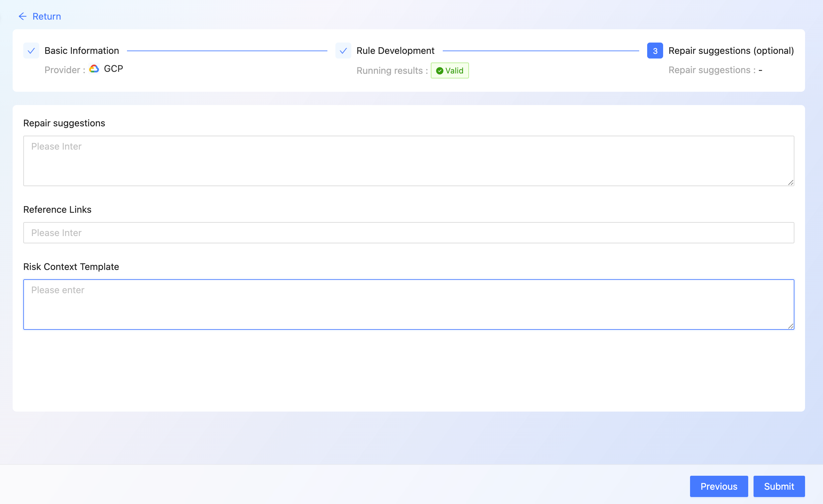
Task: Click the Running results label text
Action: point(392,71)
